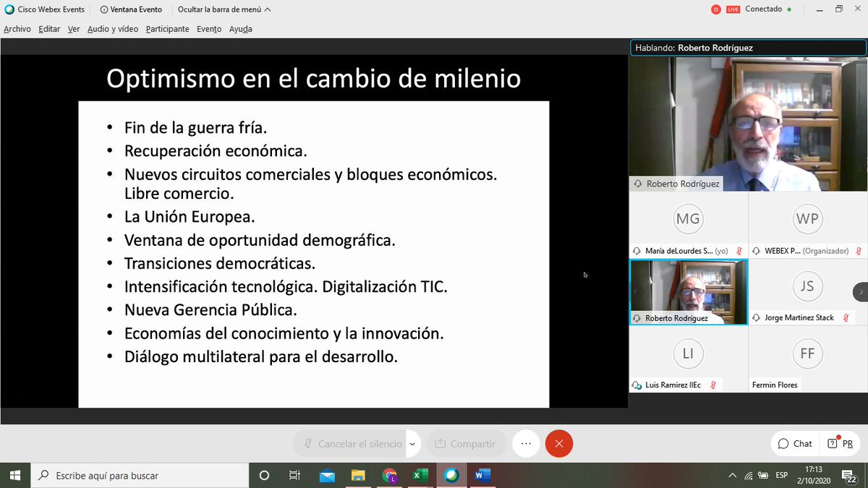Open the Chat panel
Image resolution: width=868 pixels, height=488 pixels.
click(x=795, y=443)
